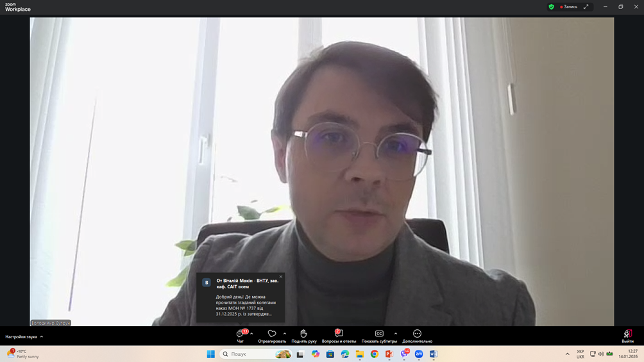Open the Чат panel in Zoom toolbar
The height and width of the screenshot is (362, 644).
[x=241, y=336]
